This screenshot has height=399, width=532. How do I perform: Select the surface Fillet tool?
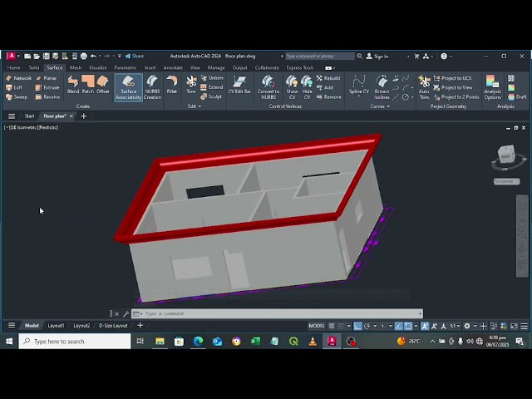pos(172,85)
